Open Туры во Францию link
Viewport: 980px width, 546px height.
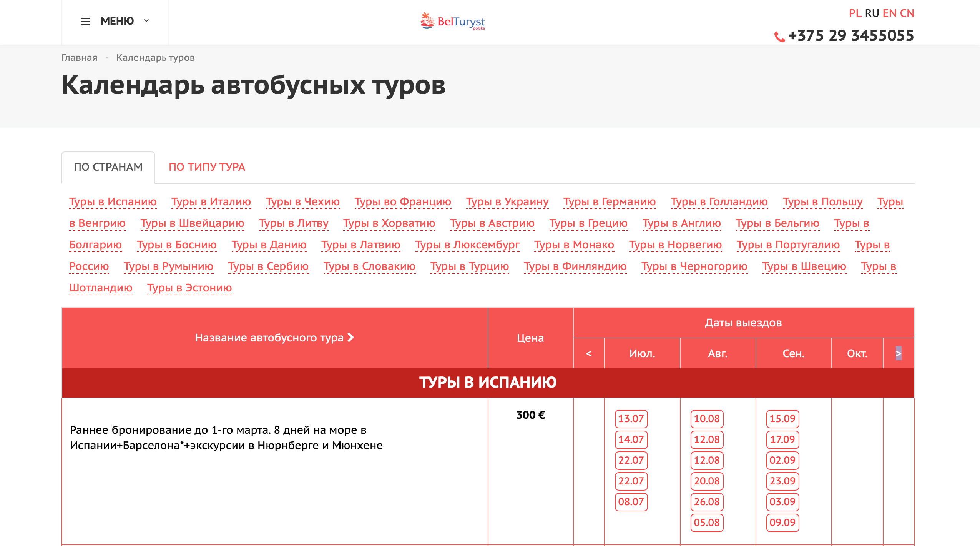(403, 201)
